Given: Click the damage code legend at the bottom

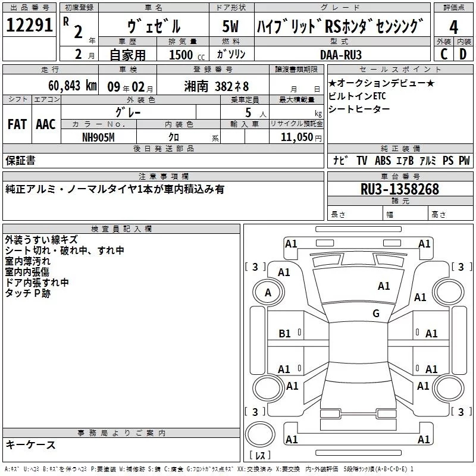Looking at the screenshot, I should (x=209, y=469).
